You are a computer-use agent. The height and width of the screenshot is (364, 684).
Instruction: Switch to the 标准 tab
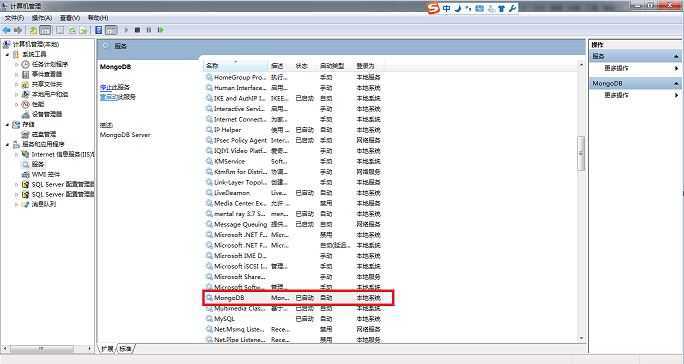125,349
